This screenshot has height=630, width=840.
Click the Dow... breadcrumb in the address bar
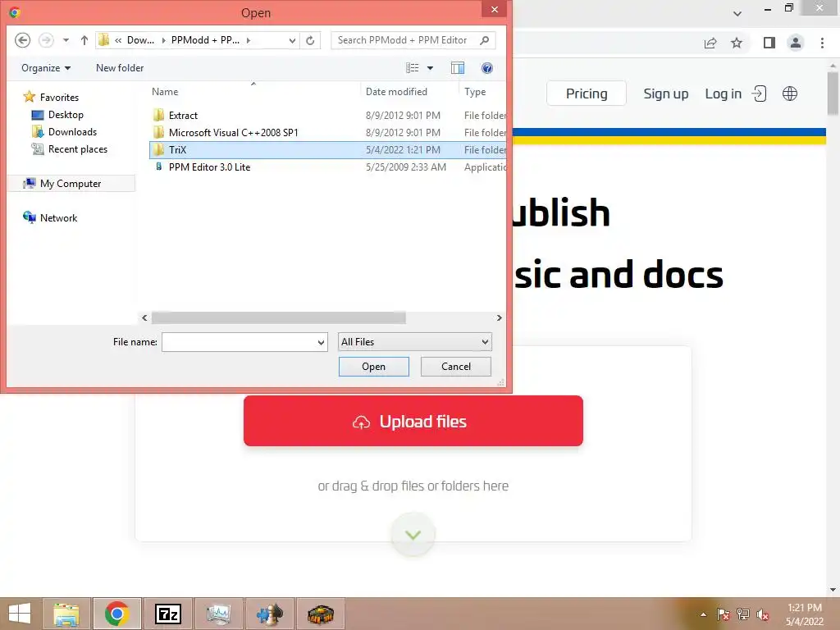pyautogui.click(x=140, y=40)
